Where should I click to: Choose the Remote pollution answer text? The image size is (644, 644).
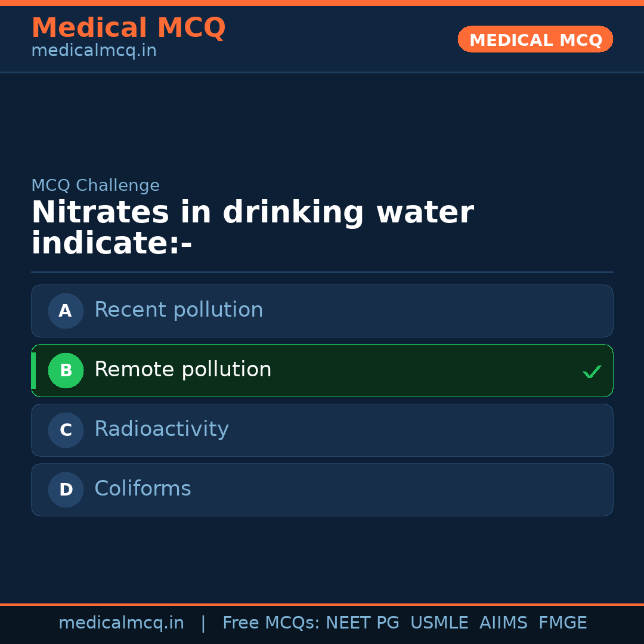182,370
